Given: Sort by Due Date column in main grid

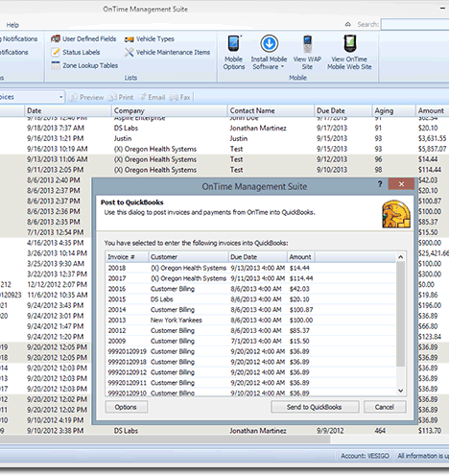Looking at the screenshot, I should click(343, 110).
